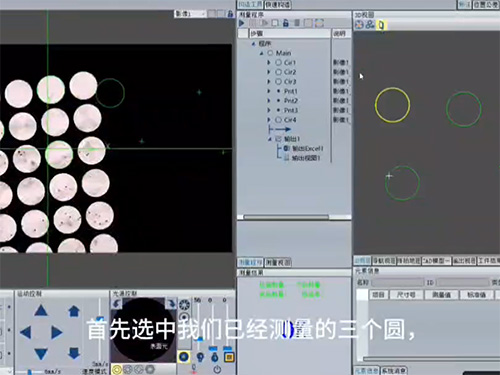
Task: Switch to 系统消息 tab
Action: pos(393,371)
